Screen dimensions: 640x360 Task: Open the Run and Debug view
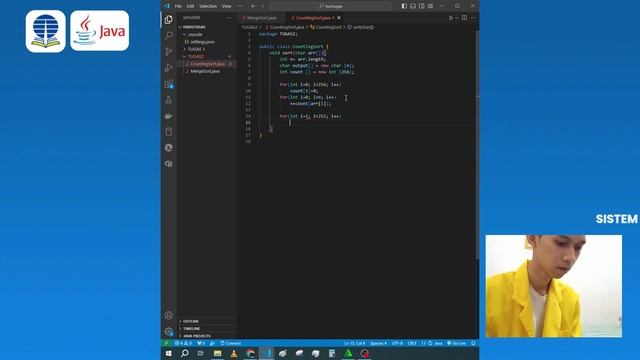coord(169,68)
